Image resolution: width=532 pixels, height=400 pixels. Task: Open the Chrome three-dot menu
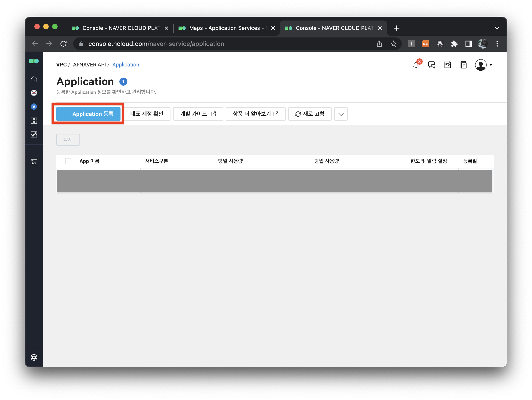pos(497,44)
